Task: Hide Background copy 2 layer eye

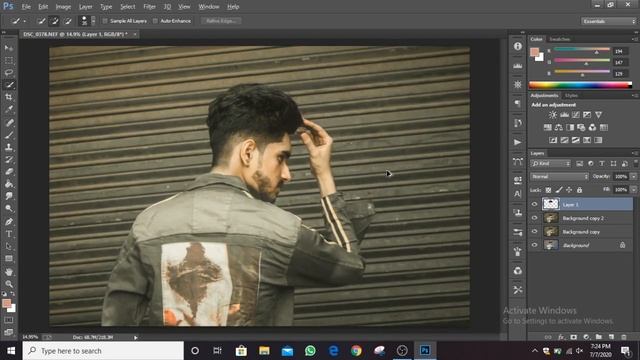Action: [x=534, y=218]
